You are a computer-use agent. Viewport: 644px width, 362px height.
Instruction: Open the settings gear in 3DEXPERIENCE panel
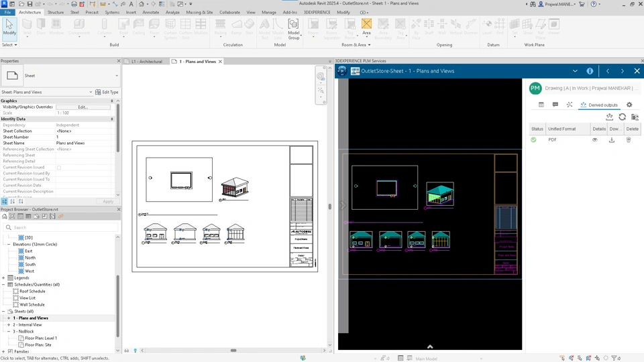(x=629, y=105)
